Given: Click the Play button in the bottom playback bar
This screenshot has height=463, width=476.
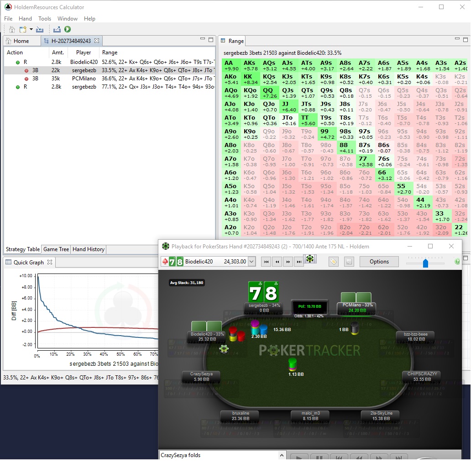Looking at the screenshot, I should [299, 457].
